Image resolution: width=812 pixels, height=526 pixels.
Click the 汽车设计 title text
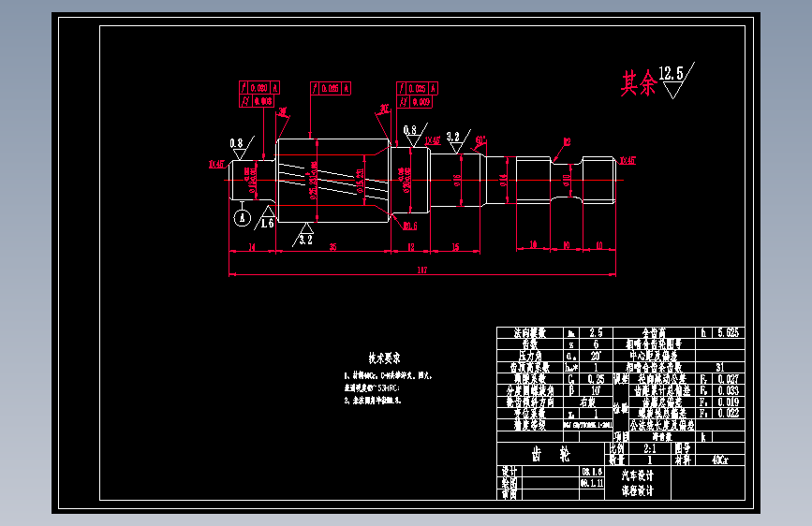point(638,475)
